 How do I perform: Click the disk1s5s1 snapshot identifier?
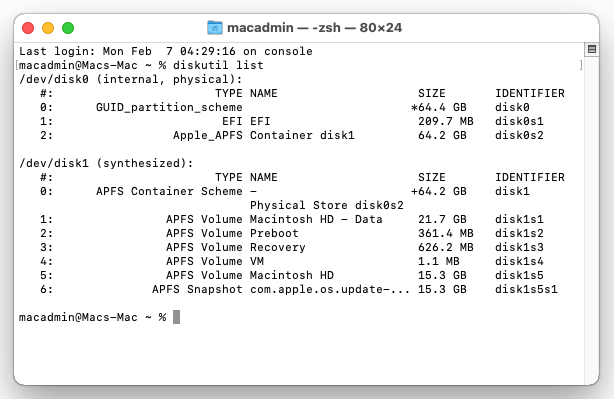(x=526, y=289)
